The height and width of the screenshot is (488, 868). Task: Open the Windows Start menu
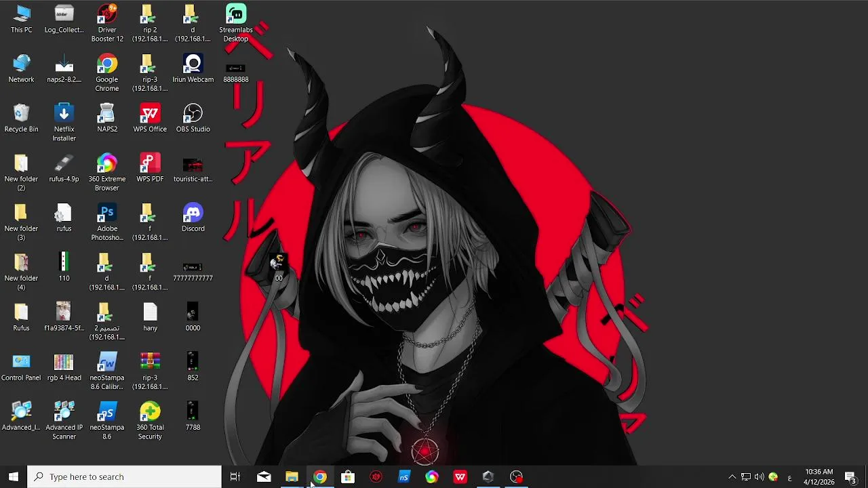coord(14,476)
